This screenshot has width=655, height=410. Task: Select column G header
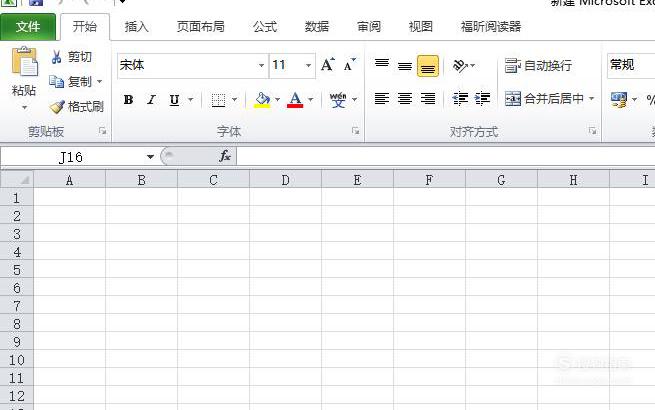pyautogui.click(x=501, y=180)
